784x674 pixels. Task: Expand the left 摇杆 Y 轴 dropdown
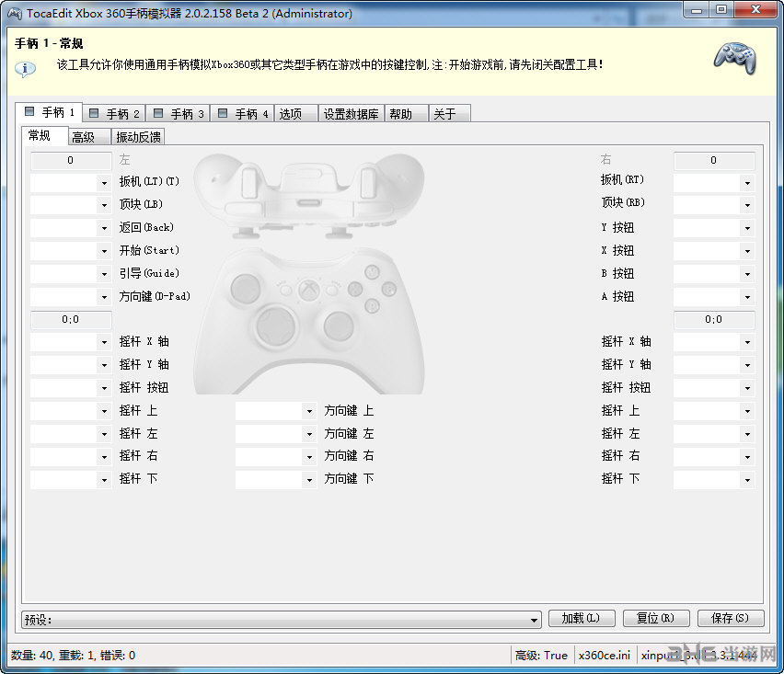coord(71,365)
